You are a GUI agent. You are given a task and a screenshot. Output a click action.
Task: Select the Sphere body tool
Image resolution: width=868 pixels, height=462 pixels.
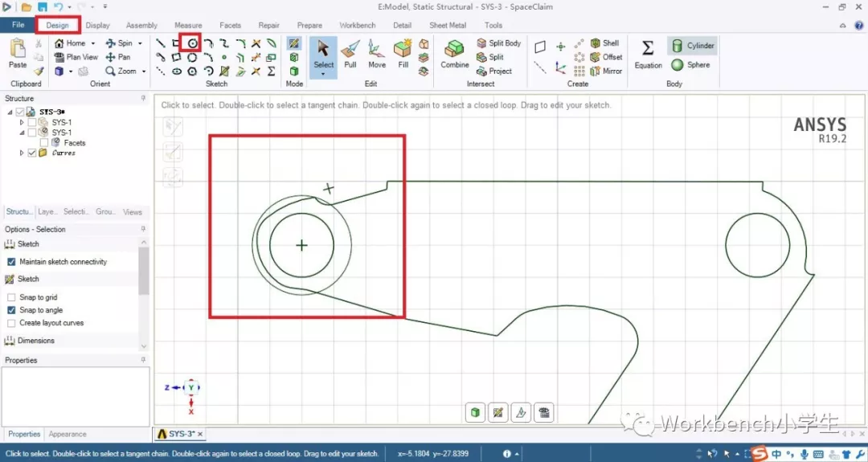tap(691, 65)
